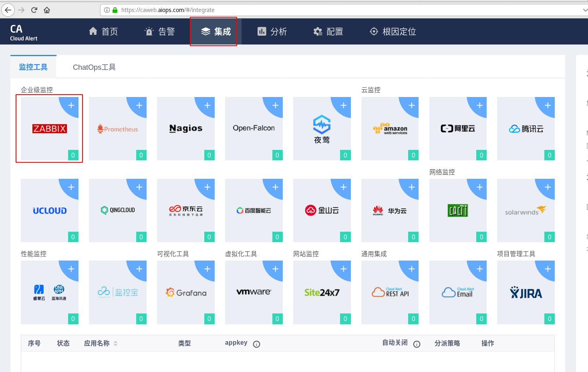The width and height of the screenshot is (588, 372).
Task: Click the browser home button
Action: (x=47, y=10)
